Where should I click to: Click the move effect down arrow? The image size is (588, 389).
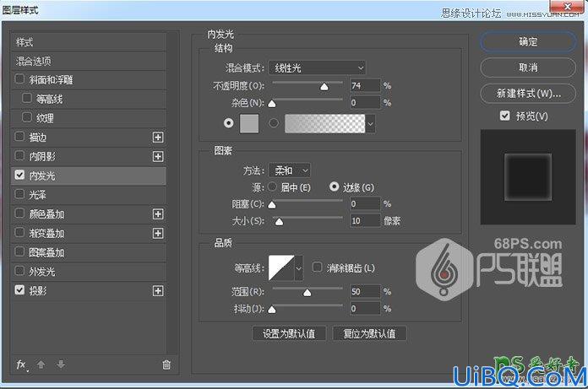click(x=61, y=364)
